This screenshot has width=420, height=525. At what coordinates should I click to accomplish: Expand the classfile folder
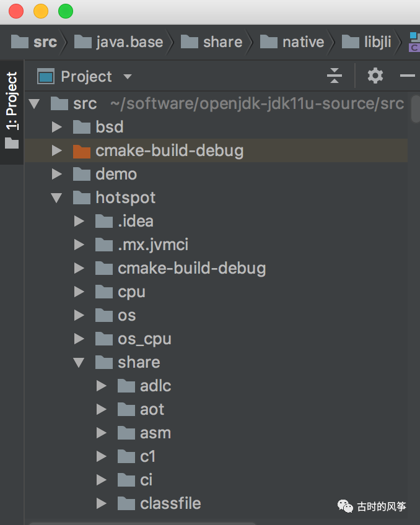point(102,503)
